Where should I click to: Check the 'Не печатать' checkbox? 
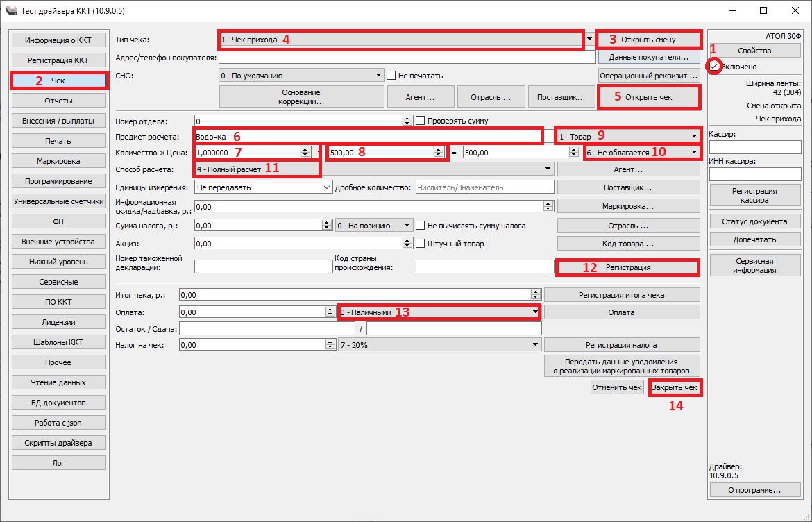click(391, 75)
